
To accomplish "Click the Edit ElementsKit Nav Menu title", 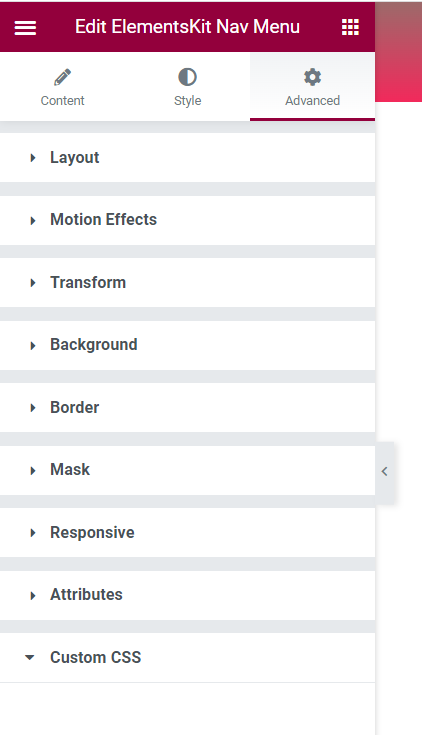I will coord(188,27).
